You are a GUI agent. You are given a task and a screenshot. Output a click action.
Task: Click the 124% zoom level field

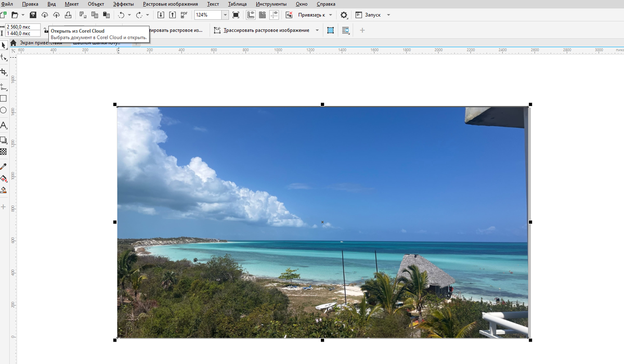[x=208, y=15]
